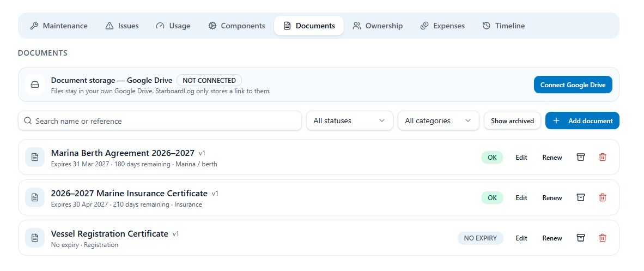The width and height of the screenshot is (644, 271).
Task: Delete the Marine Insurance Certificate
Action: point(602,197)
